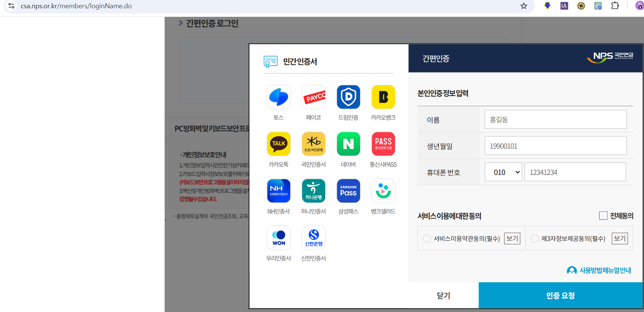Select the KakaoTalk (카카오톡) certificate icon

(279, 144)
